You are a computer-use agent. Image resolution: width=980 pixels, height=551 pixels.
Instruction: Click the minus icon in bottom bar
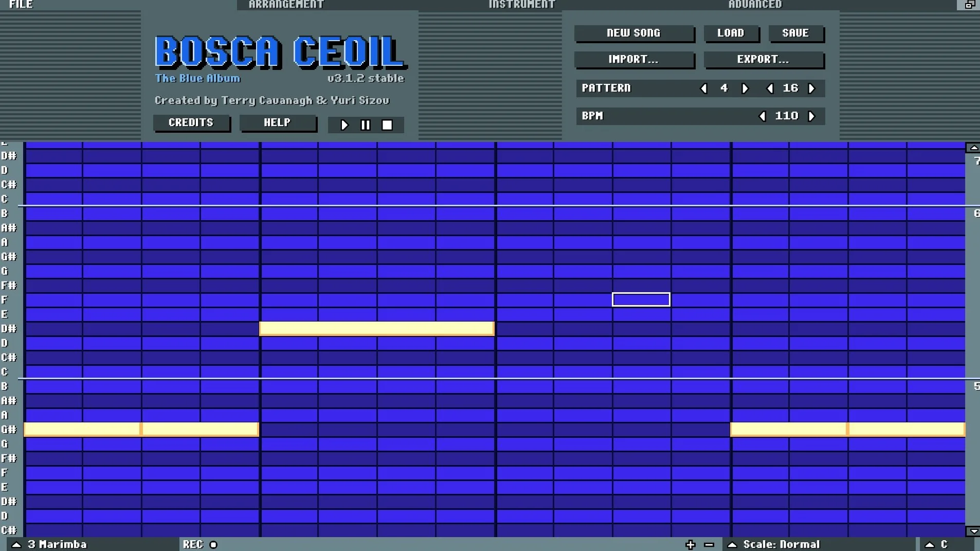[709, 544]
